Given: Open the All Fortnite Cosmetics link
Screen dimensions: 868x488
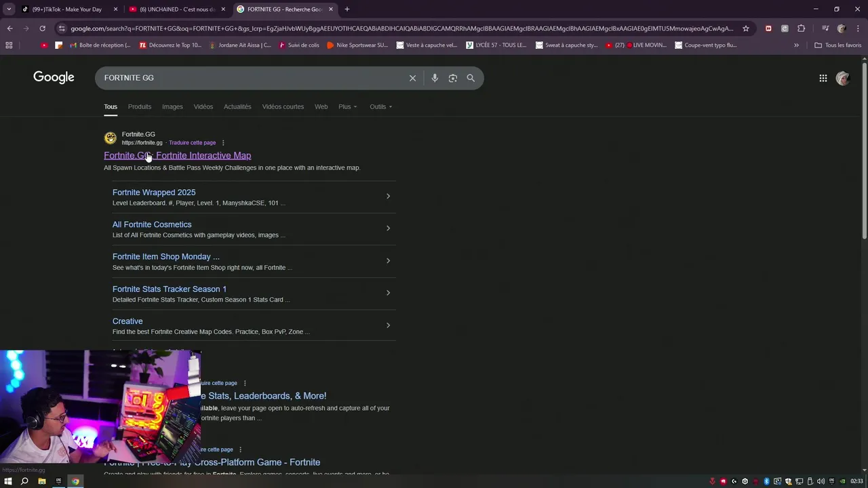Looking at the screenshot, I should (152, 224).
